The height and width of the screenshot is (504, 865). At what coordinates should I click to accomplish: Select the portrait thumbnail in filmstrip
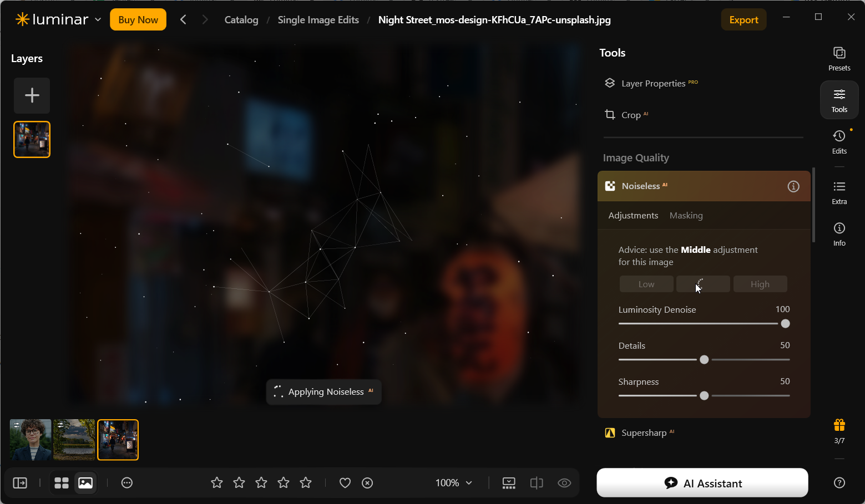[x=31, y=440]
